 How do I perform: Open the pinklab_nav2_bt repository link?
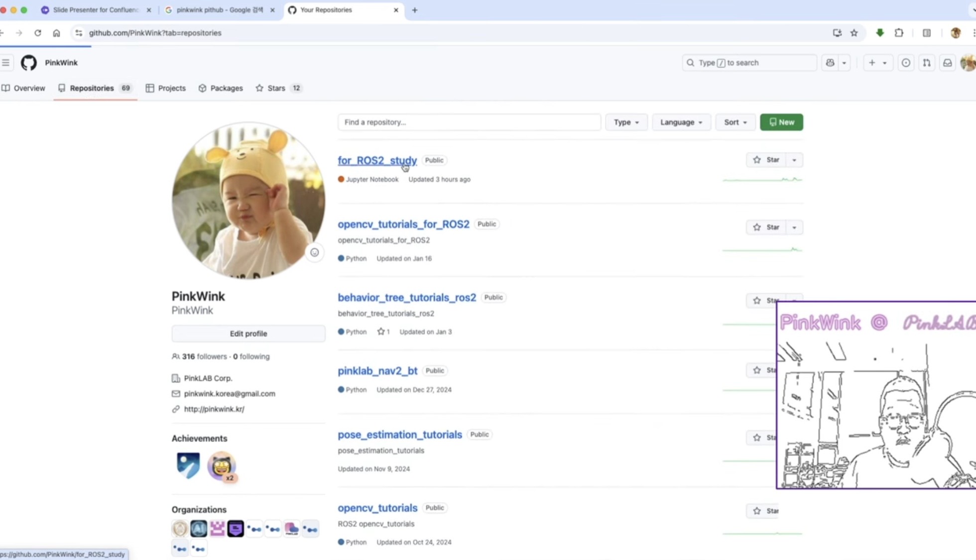click(x=377, y=371)
